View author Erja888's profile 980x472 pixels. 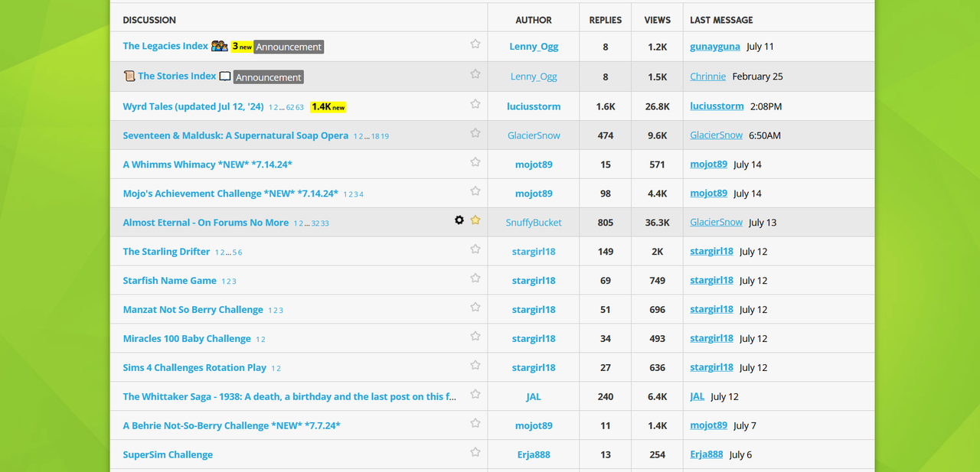coord(534,454)
